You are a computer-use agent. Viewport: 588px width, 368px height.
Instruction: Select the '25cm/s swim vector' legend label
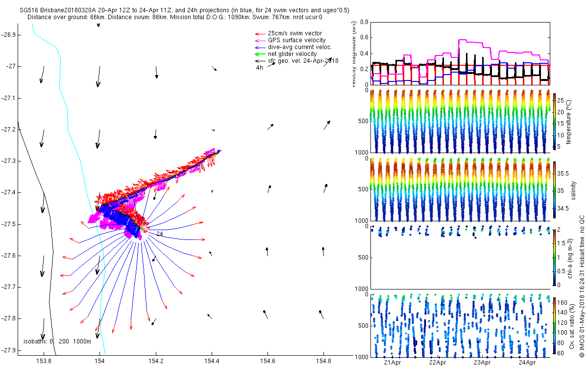[x=295, y=33]
